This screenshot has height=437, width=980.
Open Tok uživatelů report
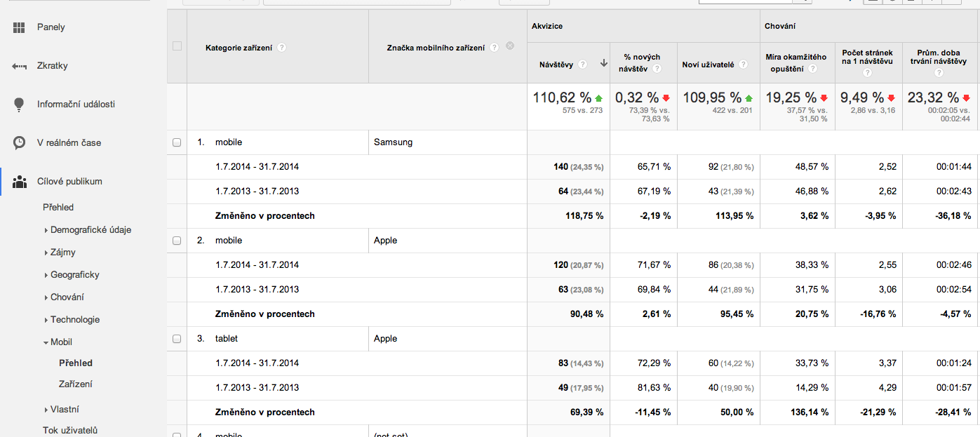(69, 430)
